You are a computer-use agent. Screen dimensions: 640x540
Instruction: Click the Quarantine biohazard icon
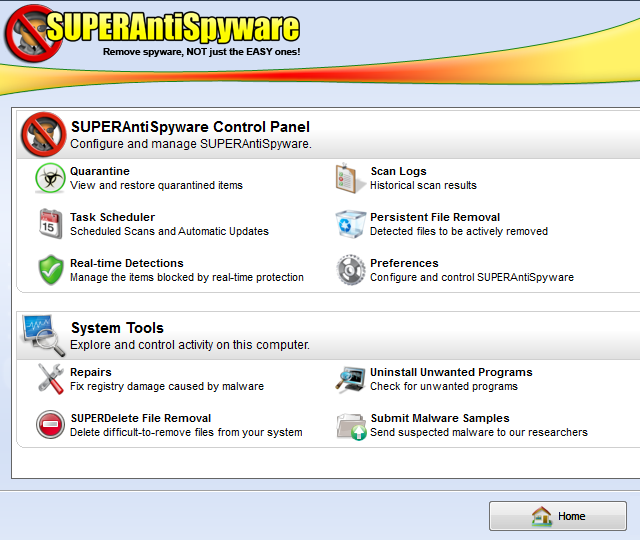pos(50,178)
